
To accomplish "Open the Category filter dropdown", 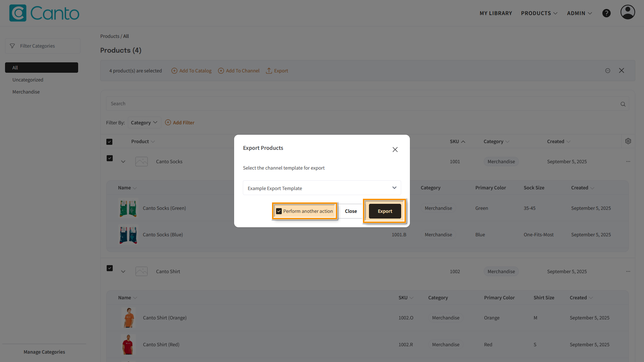I will click(x=144, y=123).
